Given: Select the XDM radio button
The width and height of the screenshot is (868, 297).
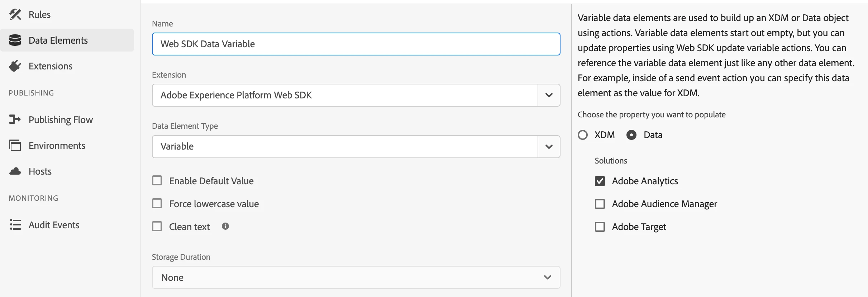Looking at the screenshot, I should tap(583, 135).
